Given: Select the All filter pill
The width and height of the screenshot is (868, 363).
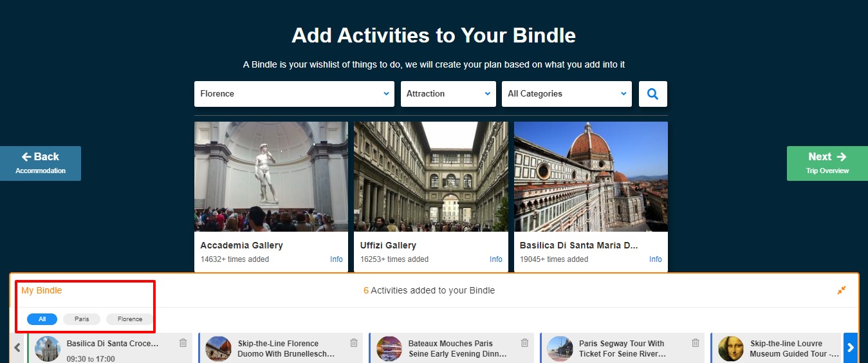Looking at the screenshot, I should 42,319.
